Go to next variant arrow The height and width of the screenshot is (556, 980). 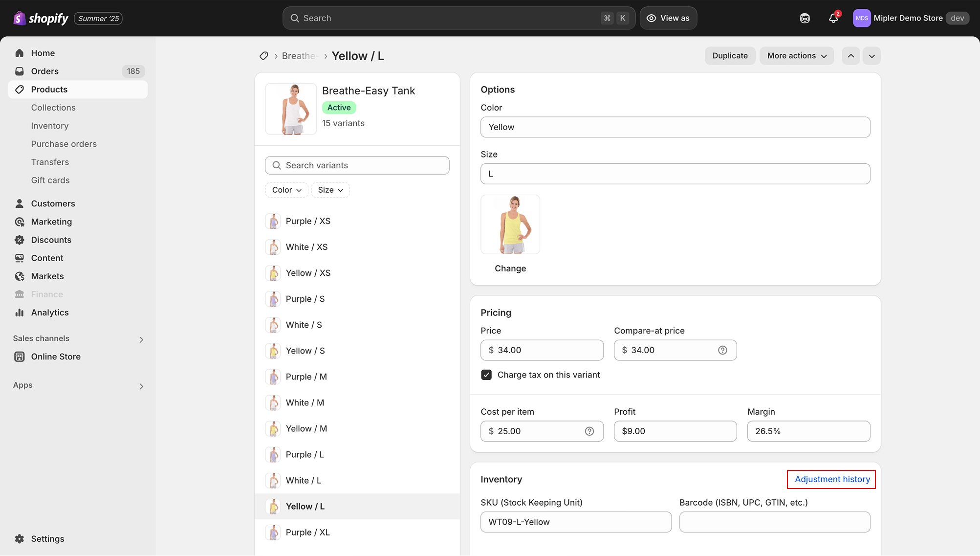[872, 56]
